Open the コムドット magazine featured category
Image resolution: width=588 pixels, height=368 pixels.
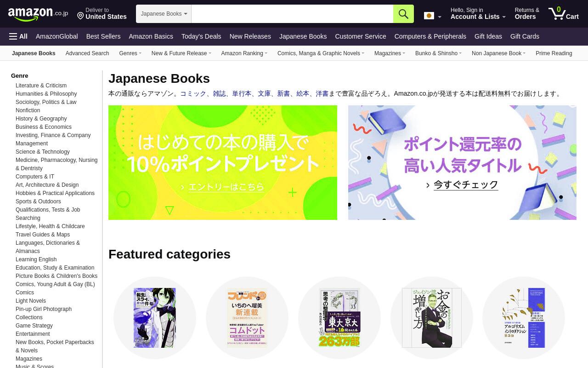247,318
